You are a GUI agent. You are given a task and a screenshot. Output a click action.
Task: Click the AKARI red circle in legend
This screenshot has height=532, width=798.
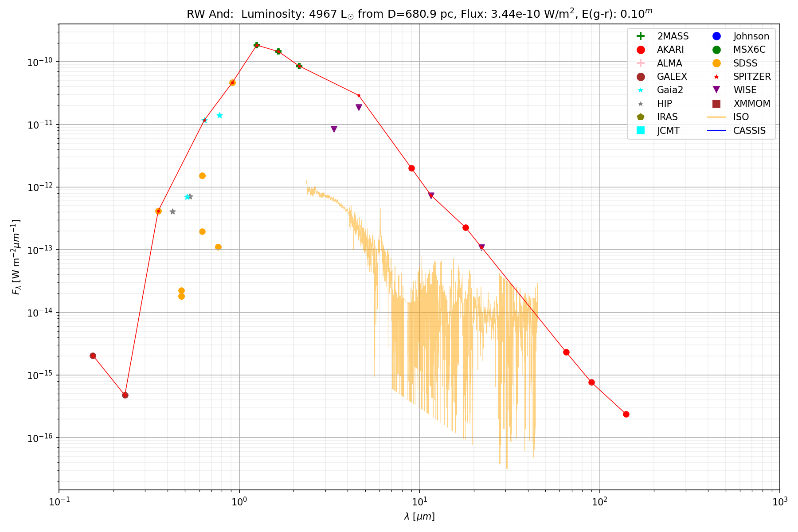pos(640,50)
